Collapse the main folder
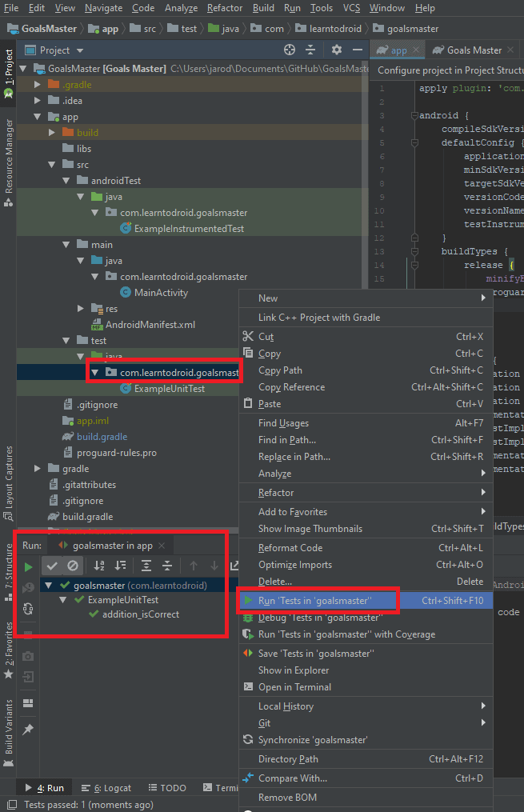This screenshot has height=812, width=524. pos(66,245)
